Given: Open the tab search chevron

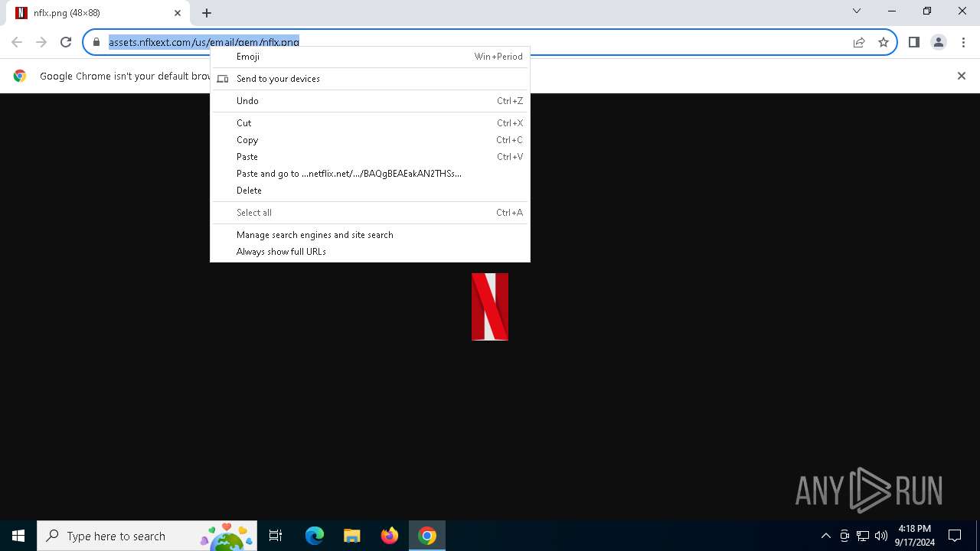Looking at the screenshot, I should 857,11.
